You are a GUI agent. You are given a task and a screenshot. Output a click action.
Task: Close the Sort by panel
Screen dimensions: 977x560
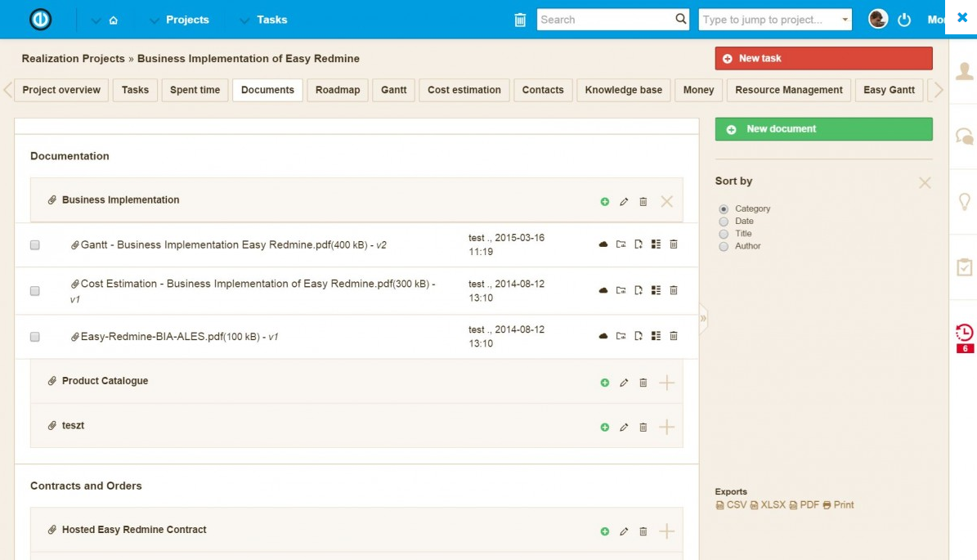pyautogui.click(x=925, y=182)
